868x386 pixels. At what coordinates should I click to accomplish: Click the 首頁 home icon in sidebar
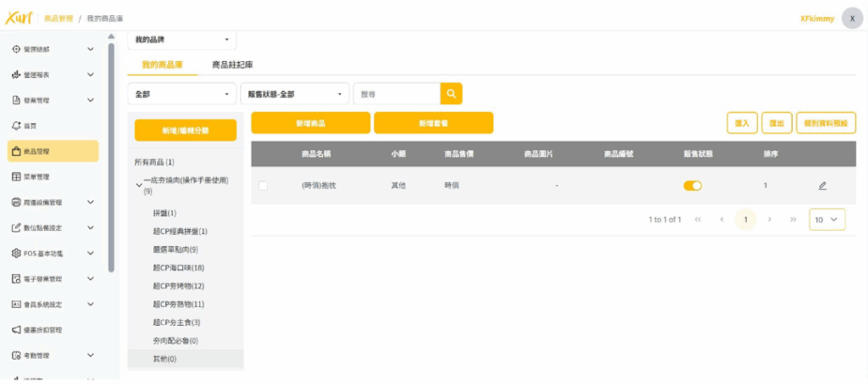click(x=16, y=126)
